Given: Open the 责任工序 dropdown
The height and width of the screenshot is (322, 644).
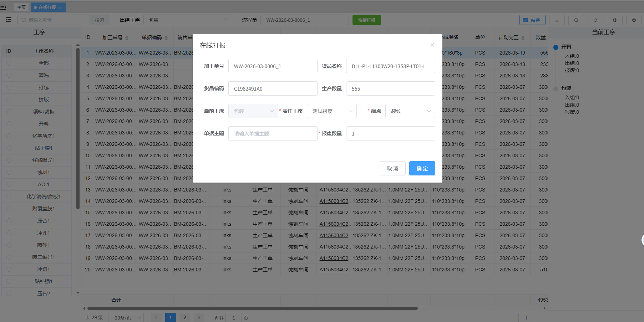Looking at the screenshot, I should click(331, 111).
